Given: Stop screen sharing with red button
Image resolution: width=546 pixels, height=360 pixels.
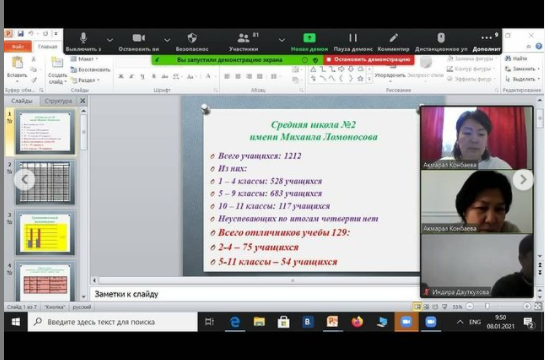Looking at the screenshot, I should click(369, 60).
